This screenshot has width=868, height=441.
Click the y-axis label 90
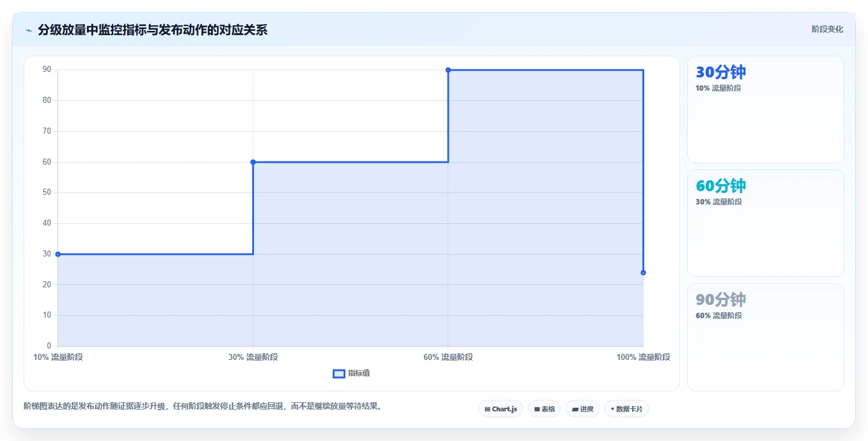[x=47, y=70]
